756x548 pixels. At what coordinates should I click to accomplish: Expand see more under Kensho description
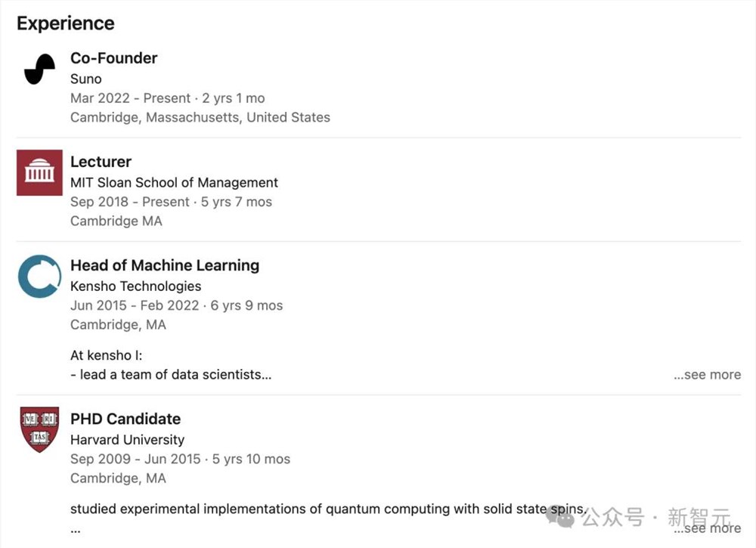click(x=707, y=375)
